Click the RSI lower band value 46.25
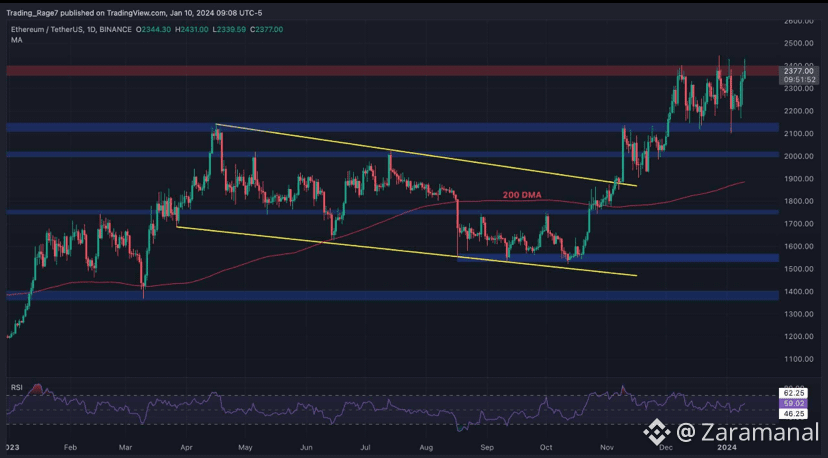828x458 pixels. (795, 414)
